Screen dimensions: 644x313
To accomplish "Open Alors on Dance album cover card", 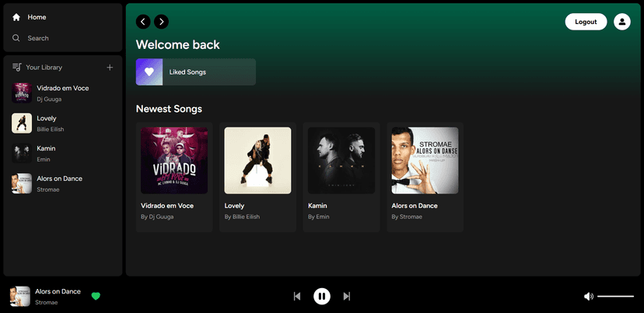I will click(x=425, y=161).
